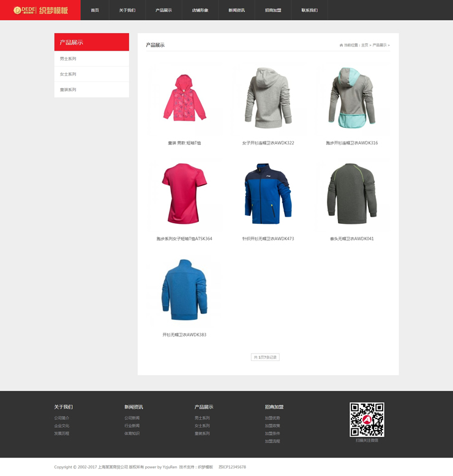
Task: Go to 关于我们 in top navigation
Action: [x=127, y=10]
